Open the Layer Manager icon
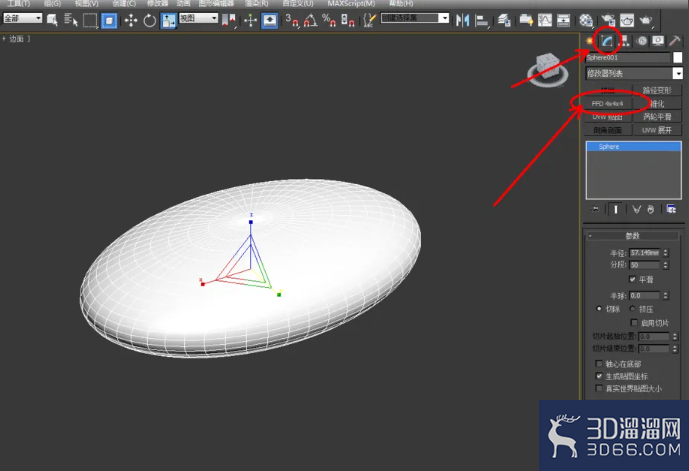689x471 pixels. [x=504, y=20]
